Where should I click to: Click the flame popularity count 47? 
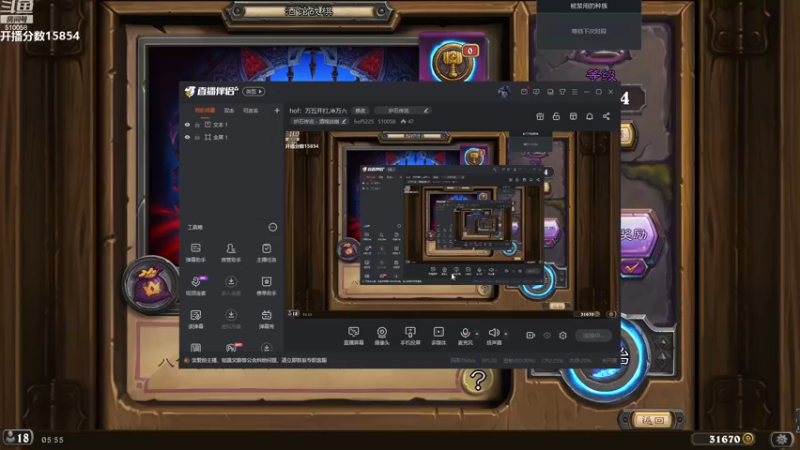coord(407,121)
